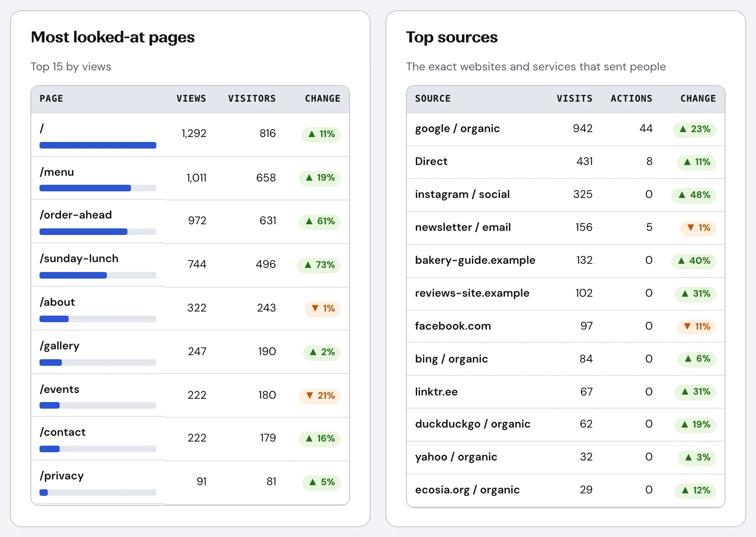This screenshot has width=756, height=537.
Task: Click the PAGE column header
Action: (51, 99)
